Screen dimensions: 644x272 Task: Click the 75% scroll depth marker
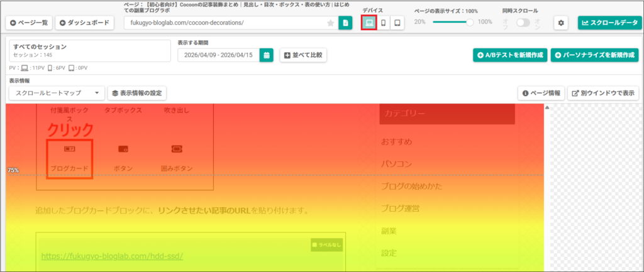coord(13,170)
